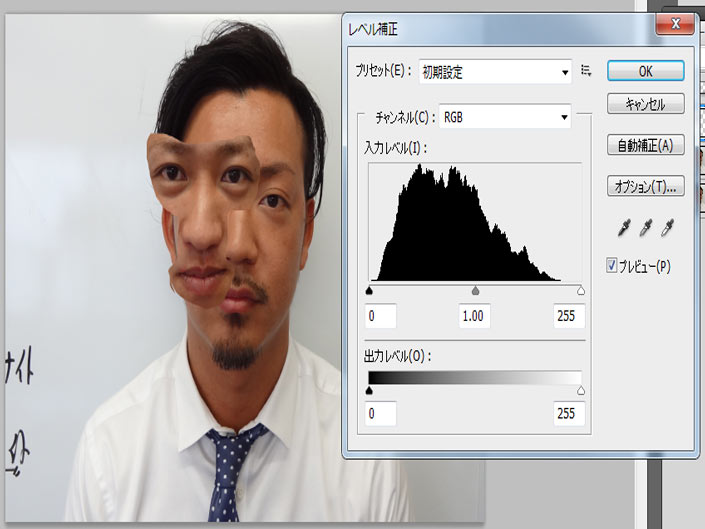705x529 pixels.
Task: Toggle the プレビュー(P) checkbox
Action: point(611,266)
